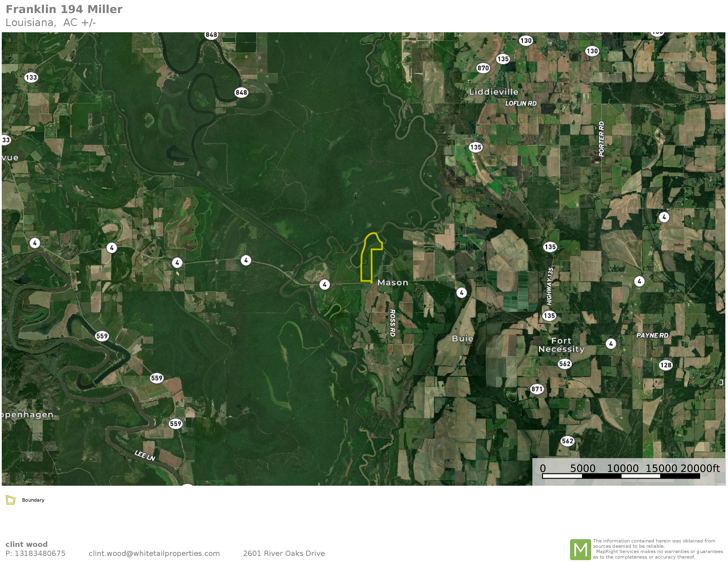The height and width of the screenshot is (563, 728).
Task: Click the route 4 marker beside Mason
Action: click(x=325, y=285)
